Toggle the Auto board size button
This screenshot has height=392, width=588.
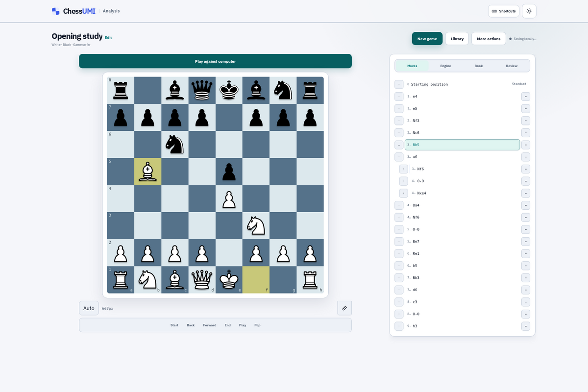(x=89, y=308)
